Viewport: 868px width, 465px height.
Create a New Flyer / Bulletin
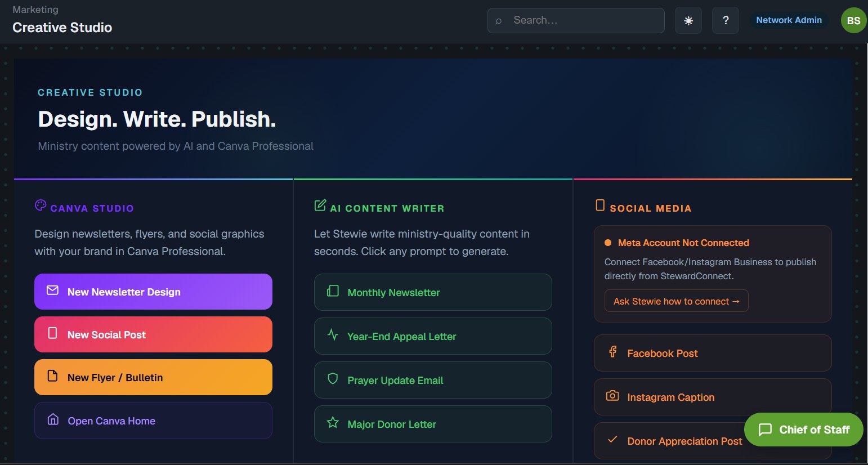click(x=153, y=377)
